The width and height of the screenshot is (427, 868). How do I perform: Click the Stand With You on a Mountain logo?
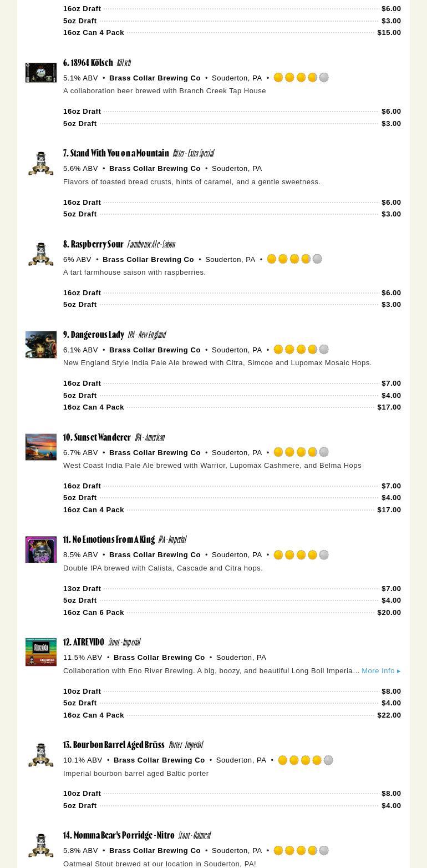41,163
